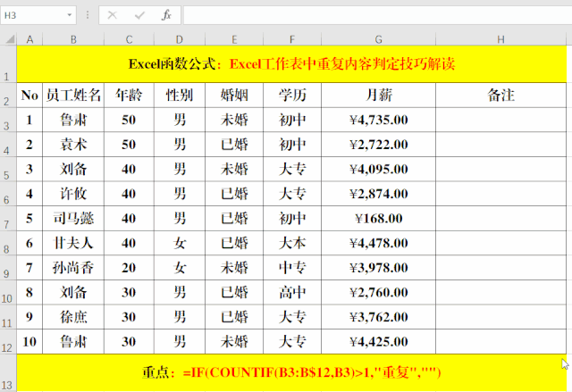572x392 pixels.
Task: Click empty 备注 cell in row 3
Action: click(500, 120)
